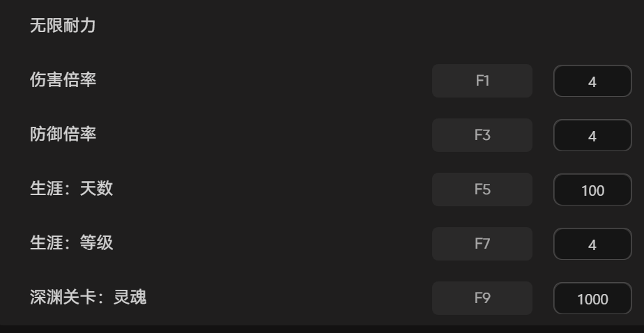Focus the 防御倍率 value field

pyautogui.click(x=592, y=136)
